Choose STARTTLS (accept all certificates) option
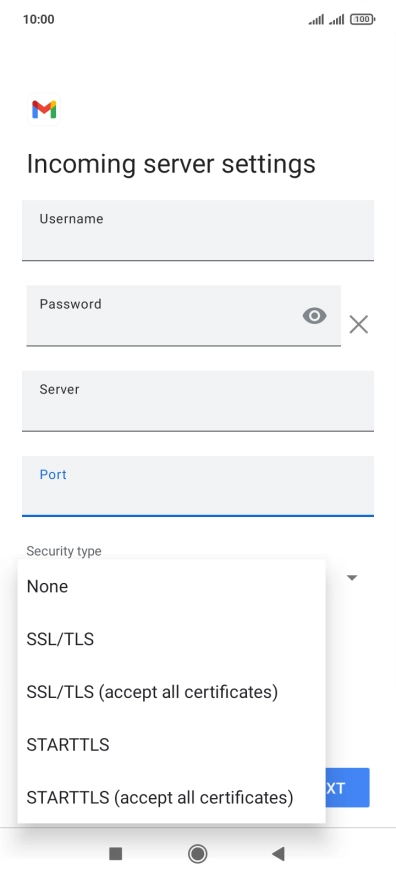This screenshot has height=880, width=396. click(x=171, y=797)
